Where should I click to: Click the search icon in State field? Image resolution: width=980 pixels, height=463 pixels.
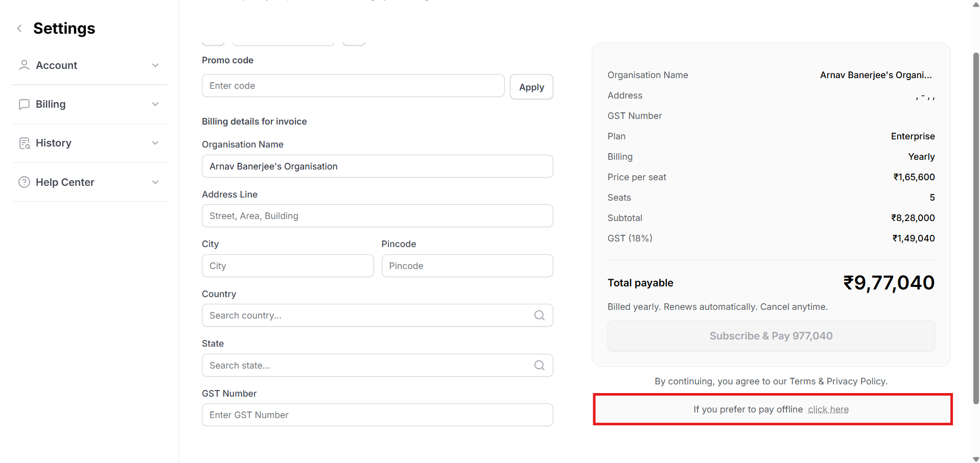point(539,365)
